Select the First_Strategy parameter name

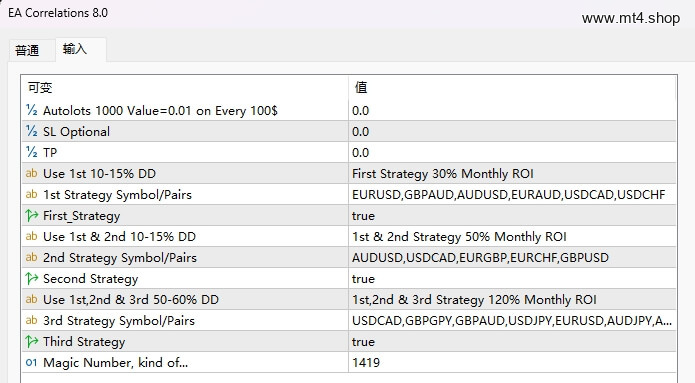[x=82, y=216]
